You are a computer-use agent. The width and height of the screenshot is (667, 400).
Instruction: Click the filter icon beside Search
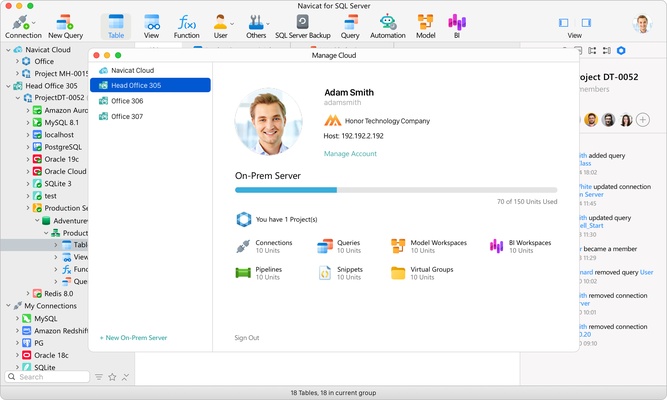point(99,377)
